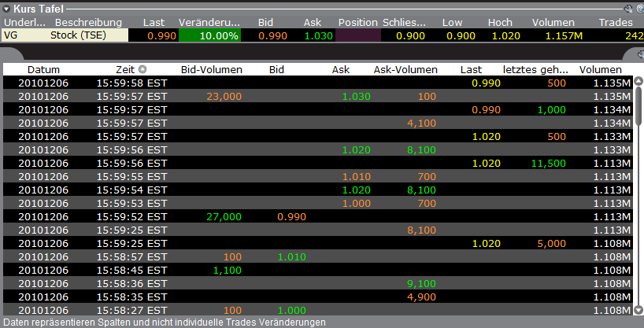
Task: Select the 15:59:53 EST time cell
Action: [x=131, y=203]
